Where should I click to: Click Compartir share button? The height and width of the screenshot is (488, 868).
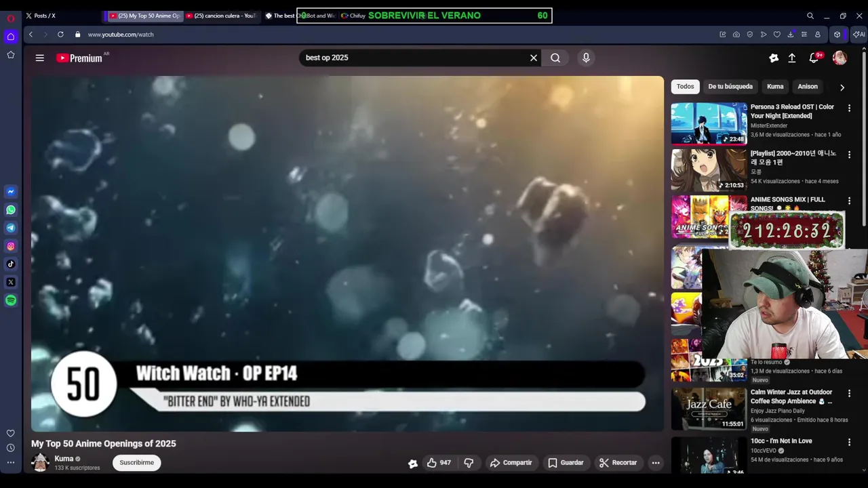[511, 463]
